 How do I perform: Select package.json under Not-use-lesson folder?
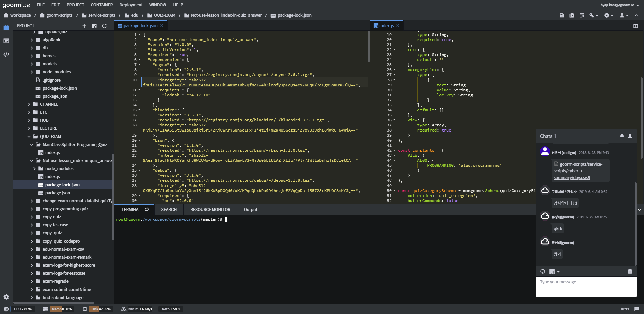point(57,193)
